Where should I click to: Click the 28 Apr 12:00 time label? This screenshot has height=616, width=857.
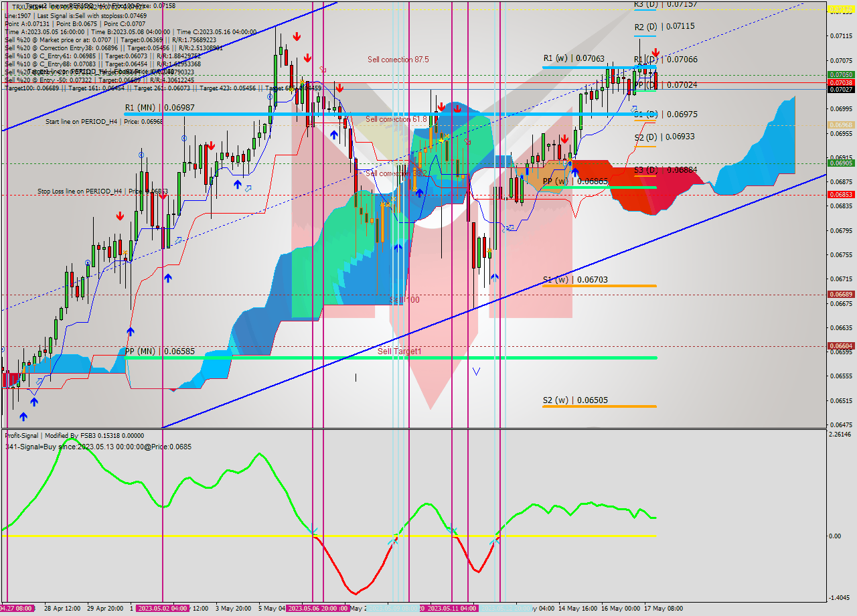point(62,609)
